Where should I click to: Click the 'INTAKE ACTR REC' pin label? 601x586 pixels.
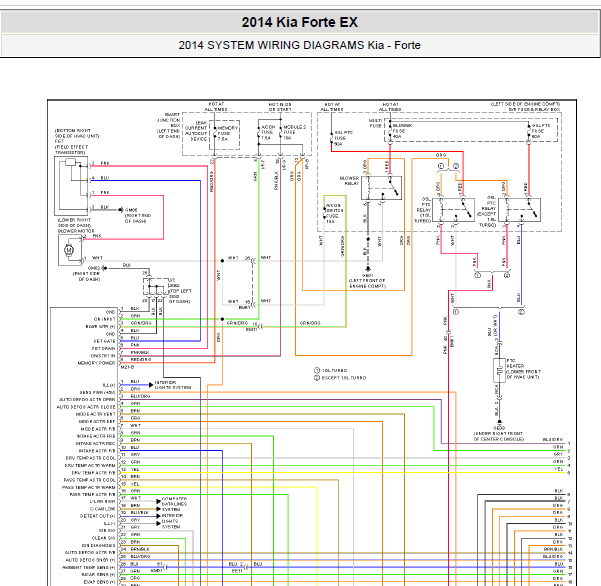coord(95,443)
